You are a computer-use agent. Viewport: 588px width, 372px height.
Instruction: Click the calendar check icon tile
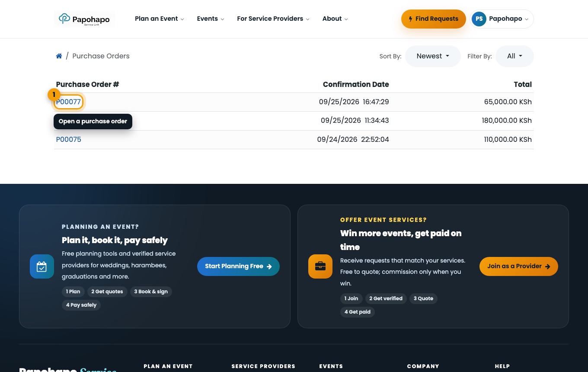point(42,266)
